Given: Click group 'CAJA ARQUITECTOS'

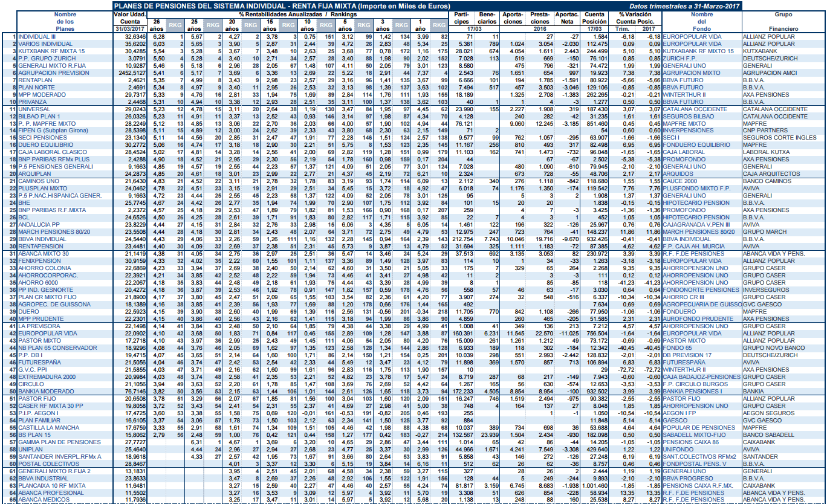Looking at the screenshot, I should 771,173.
